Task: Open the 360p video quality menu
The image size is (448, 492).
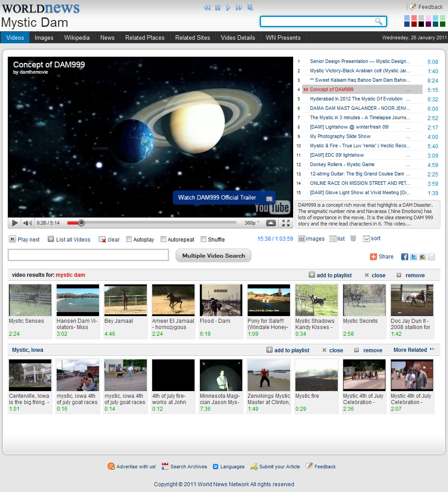Action: click(252, 223)
